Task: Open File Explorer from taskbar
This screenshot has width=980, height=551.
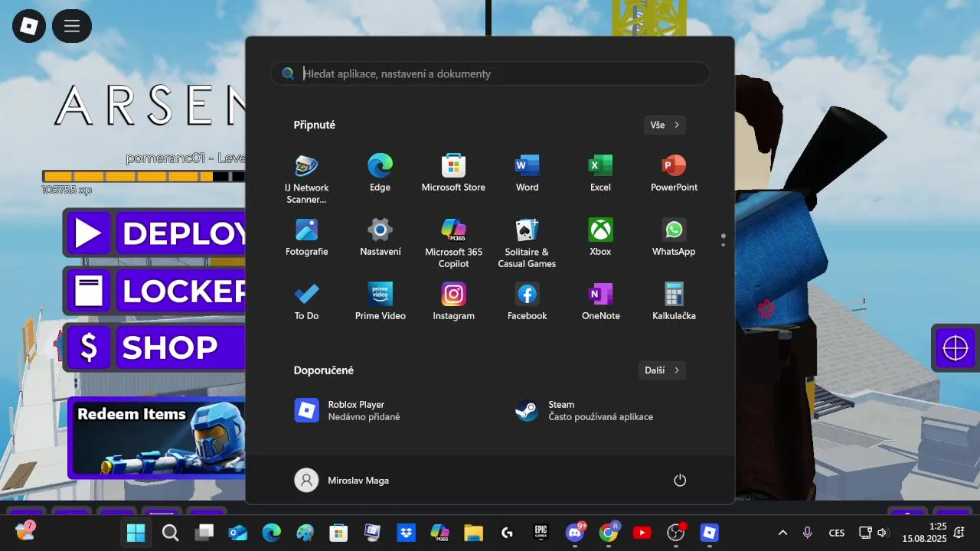Action: coord(473,533)
